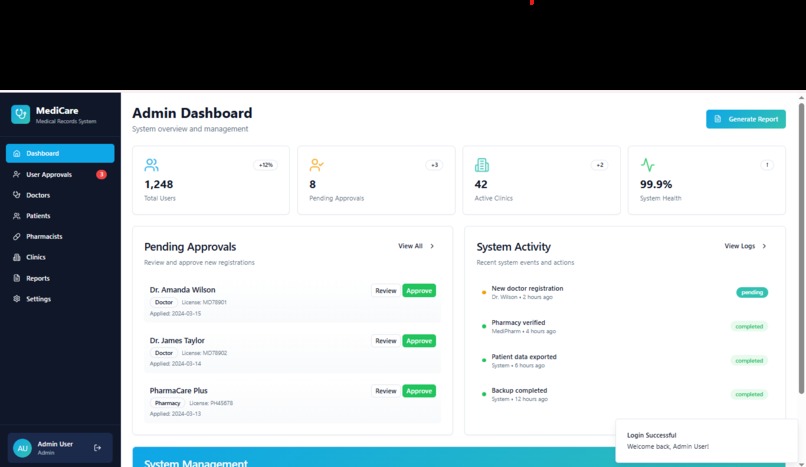Screen dimensions: 806x467
Task: Click the chevron arrow next to View All
Action: click(432, 246)
